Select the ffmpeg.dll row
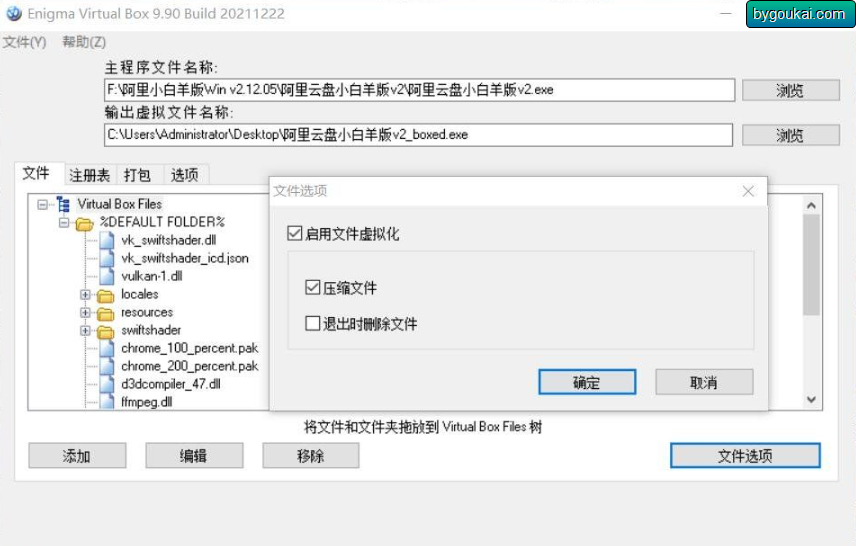856x546 pixels. coord(147,402)
